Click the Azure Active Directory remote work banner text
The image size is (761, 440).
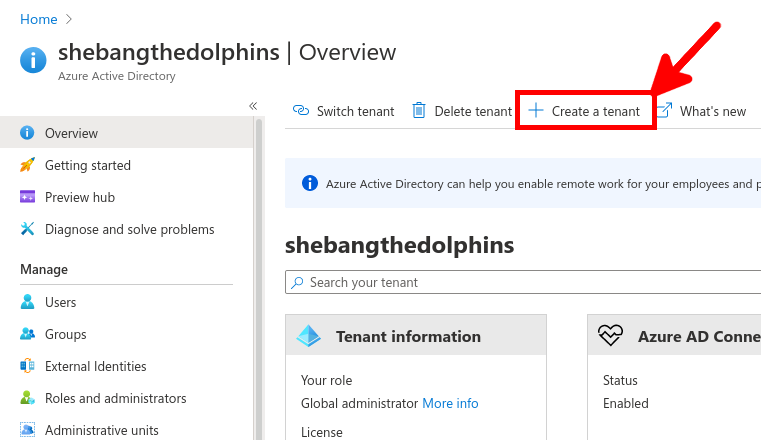(543, 184)
